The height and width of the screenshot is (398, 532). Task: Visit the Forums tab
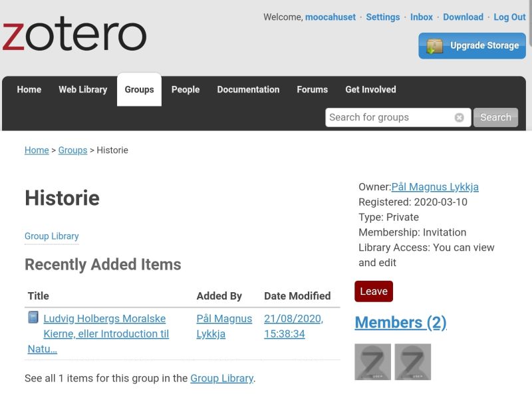tap(312, 89)
